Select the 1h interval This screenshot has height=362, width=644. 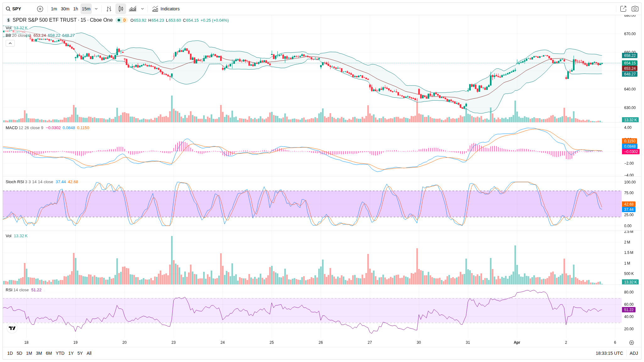pos(75,9)
